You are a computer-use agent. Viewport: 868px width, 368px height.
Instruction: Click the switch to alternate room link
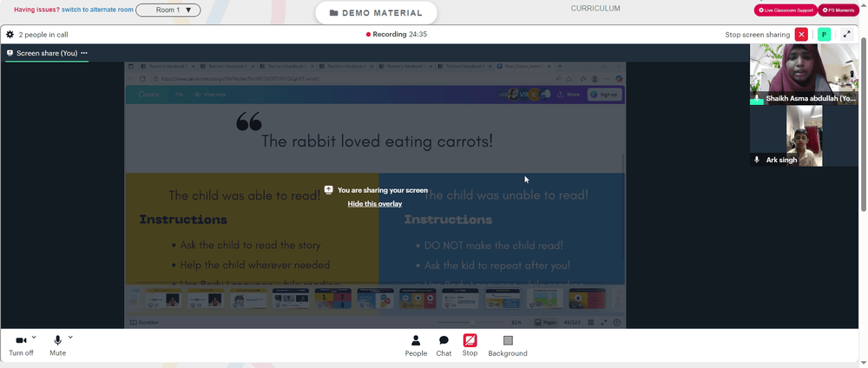[97, 10]
